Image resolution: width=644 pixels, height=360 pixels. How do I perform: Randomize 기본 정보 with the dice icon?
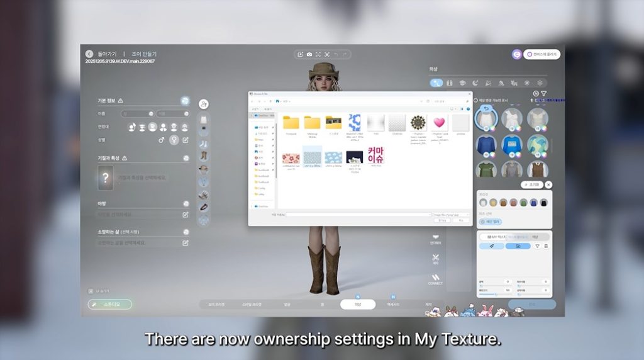pos(186,101)
